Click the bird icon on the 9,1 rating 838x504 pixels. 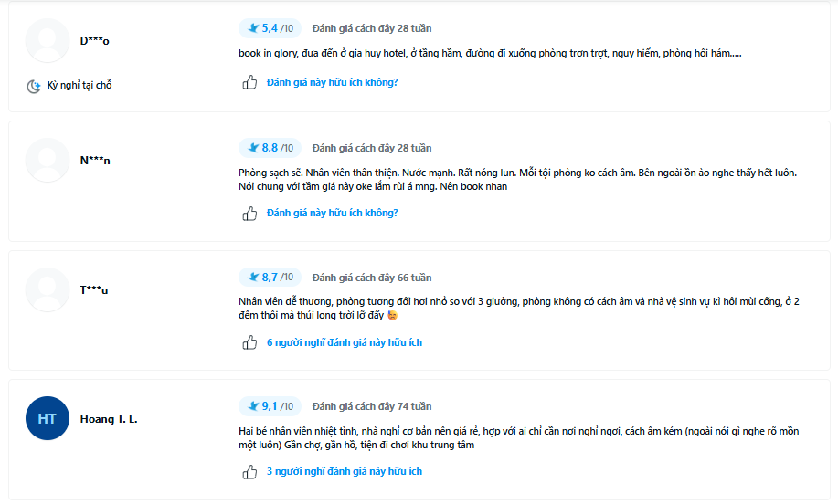(x=253, y=406)
